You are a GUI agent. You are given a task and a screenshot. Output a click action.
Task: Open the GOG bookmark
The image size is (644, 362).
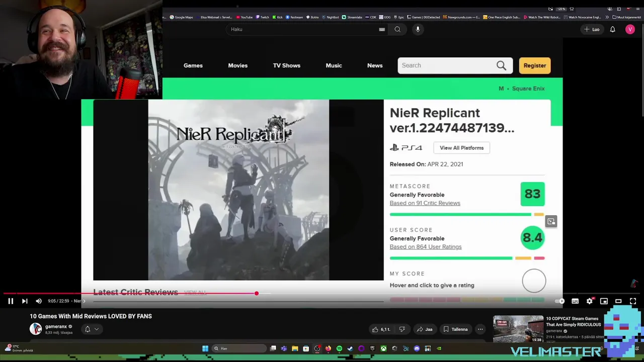pos(383,17)
